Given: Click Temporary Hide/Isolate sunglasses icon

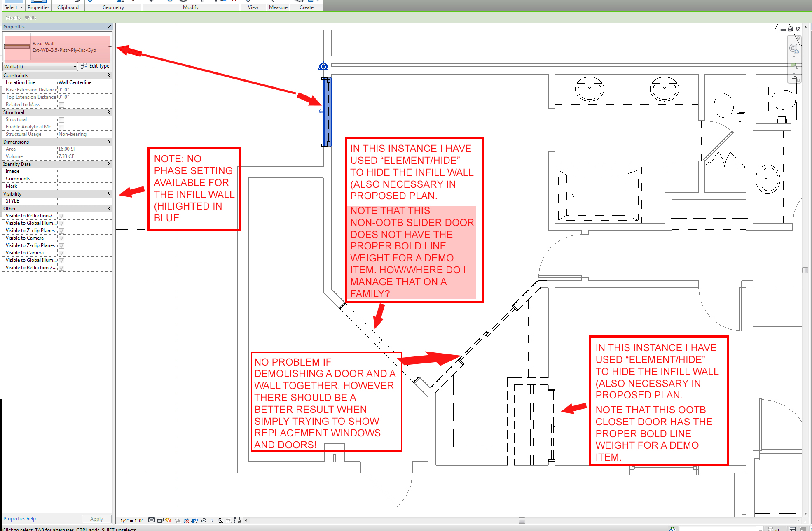Looking at the screenshot, I should (203, 520).
